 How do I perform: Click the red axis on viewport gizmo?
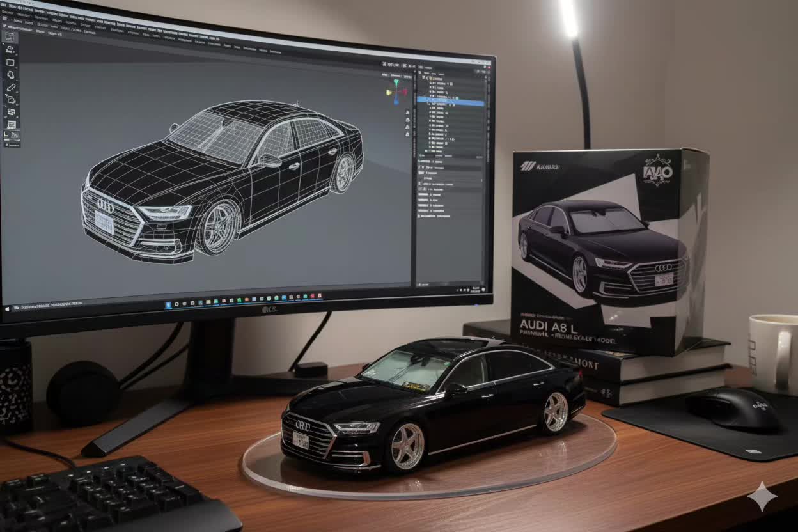[404, 91]
